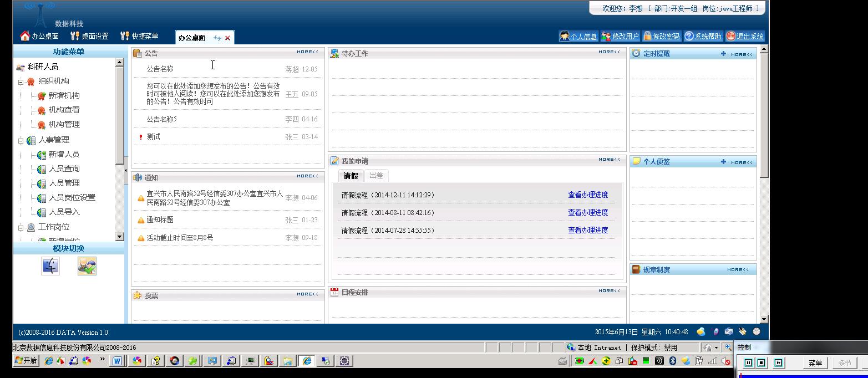Open notice 通知标题
The image size is (868, 378).
click(160, 220)
